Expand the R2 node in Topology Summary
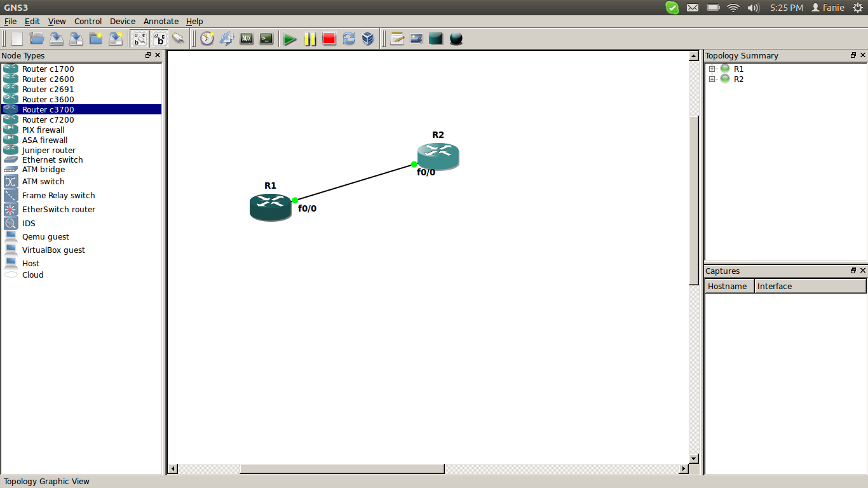 [x=712, y=79]
